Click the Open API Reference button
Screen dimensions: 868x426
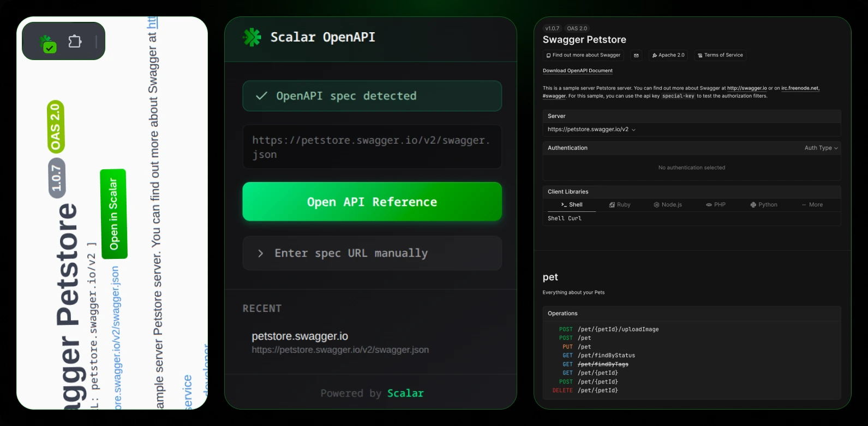point(372,202)
